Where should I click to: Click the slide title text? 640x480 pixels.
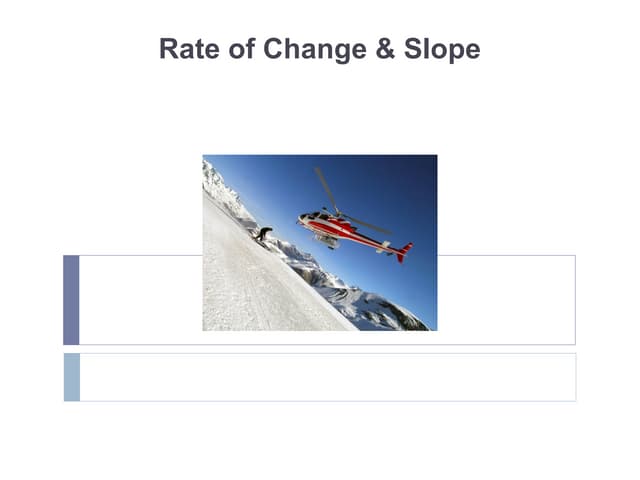[319, 49]
